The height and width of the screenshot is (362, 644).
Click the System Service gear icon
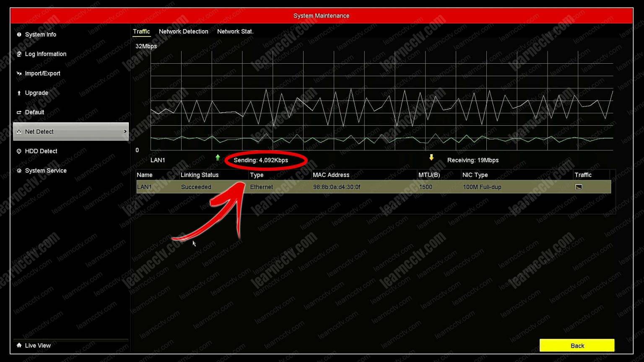(19, 171)
